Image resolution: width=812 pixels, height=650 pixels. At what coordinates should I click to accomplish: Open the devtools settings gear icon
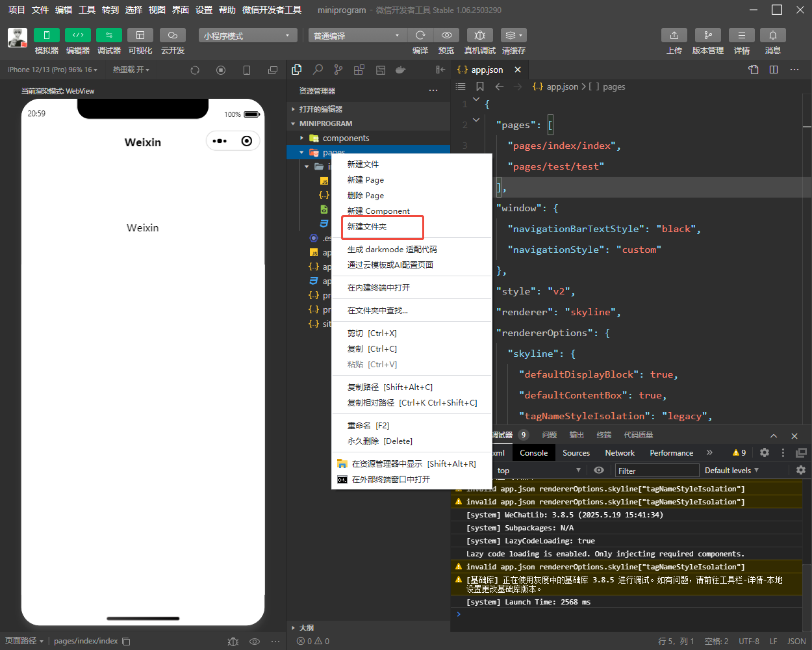point(765,452)
